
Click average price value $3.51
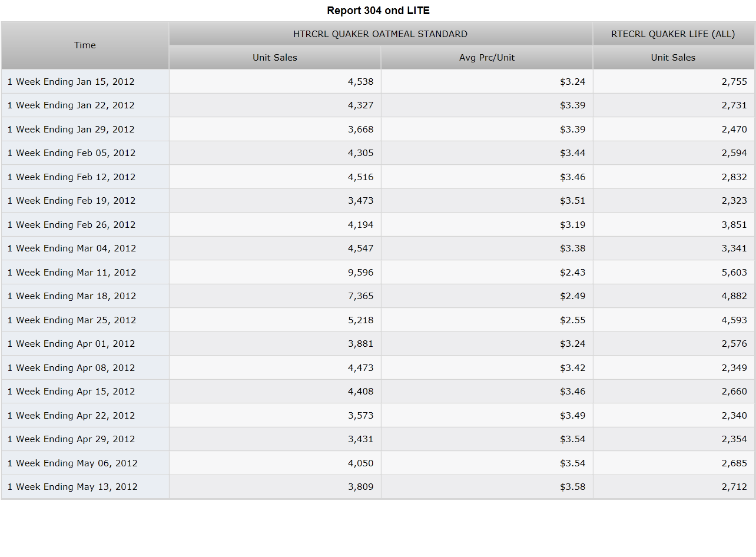tap(572, 201)
